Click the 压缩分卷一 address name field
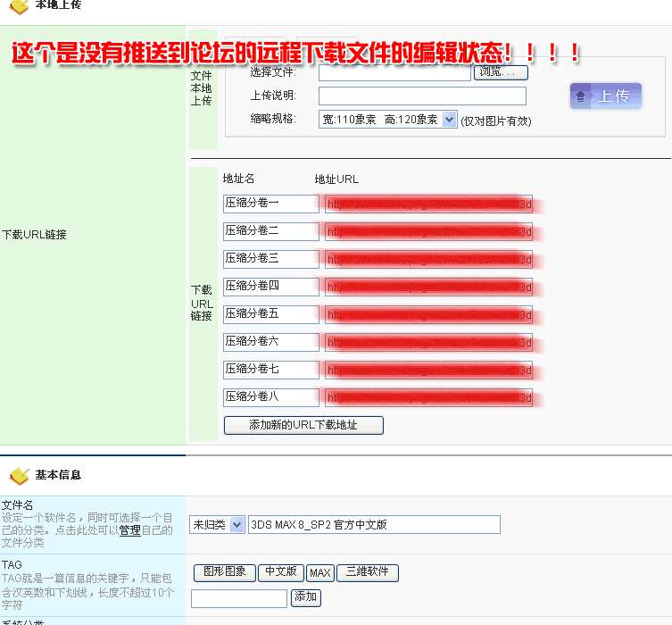 [x=271, y=204]
